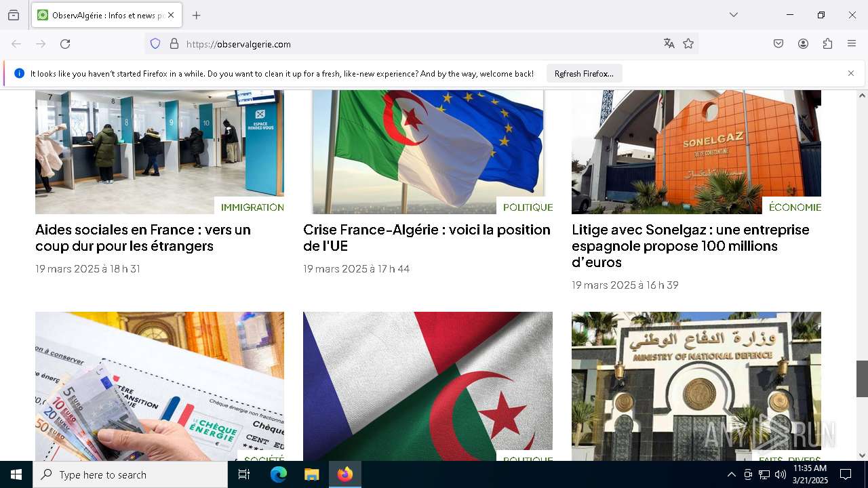Save page to Pocket
The image size is (868, 488).
pos(778,44)
